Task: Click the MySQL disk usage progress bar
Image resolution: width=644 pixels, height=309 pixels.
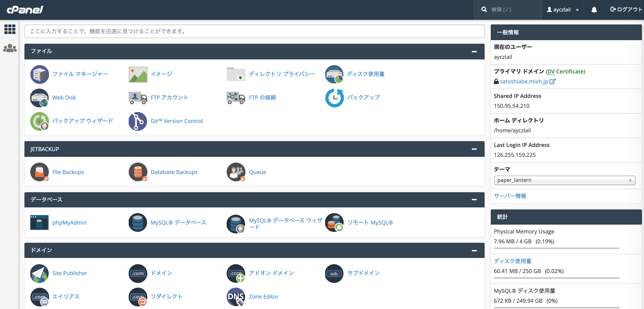Action: 556,308
